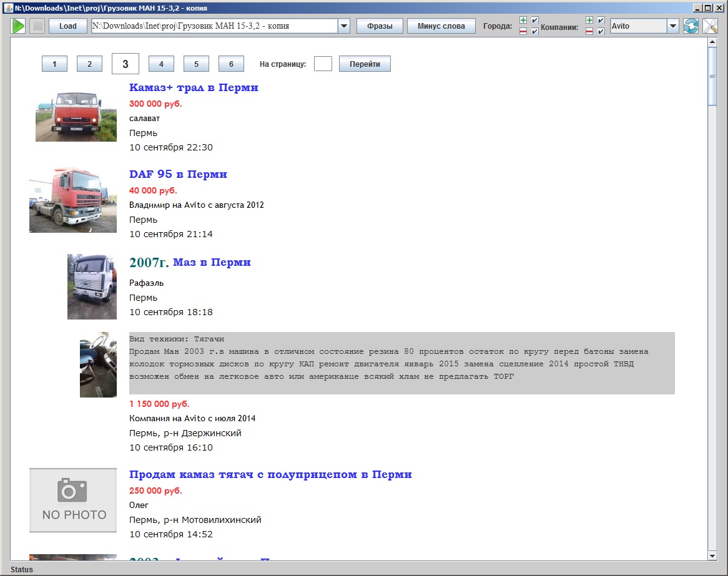Click the seller name салават
Image resolution: width=728 pixels, height=576 pixels.
click(144, 119)
